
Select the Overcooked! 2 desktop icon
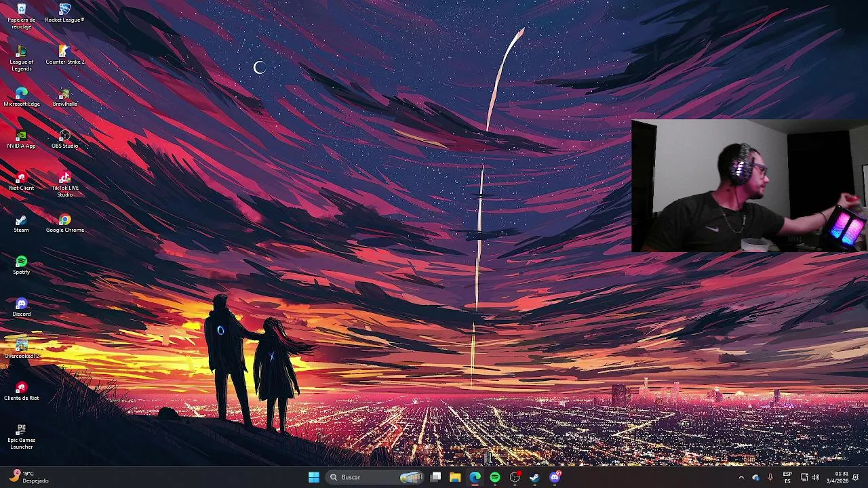(21, 349)
